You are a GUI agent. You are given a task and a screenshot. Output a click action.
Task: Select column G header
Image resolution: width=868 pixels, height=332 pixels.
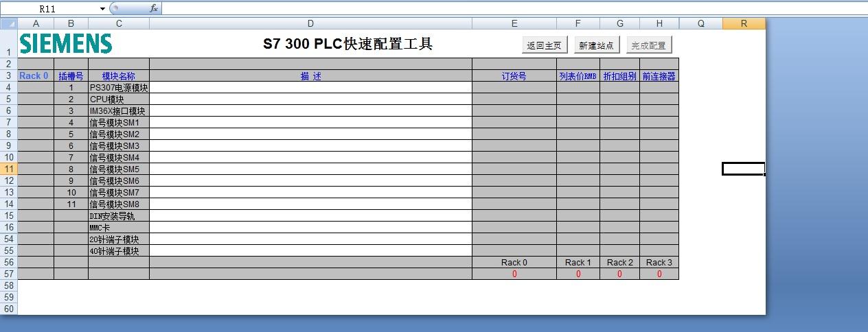(x=619, y=23)
